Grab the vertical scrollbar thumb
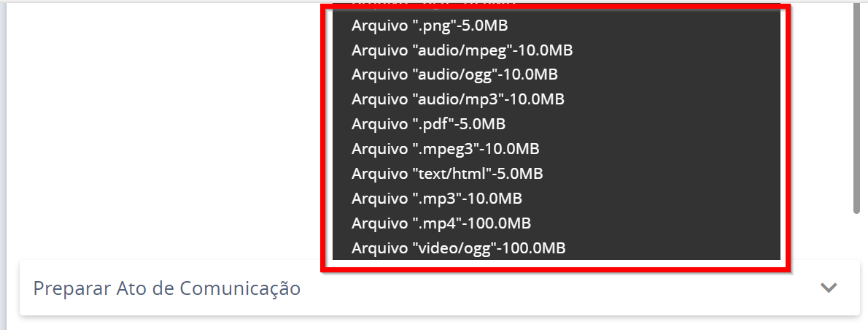Screen dimensions: 868x330 coord(856,107)
